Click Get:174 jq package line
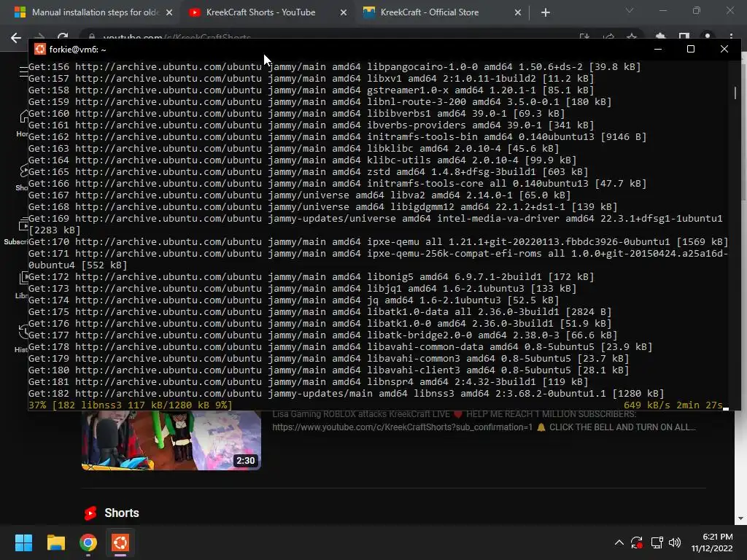The image size is (747, 560). click(293, 300)
